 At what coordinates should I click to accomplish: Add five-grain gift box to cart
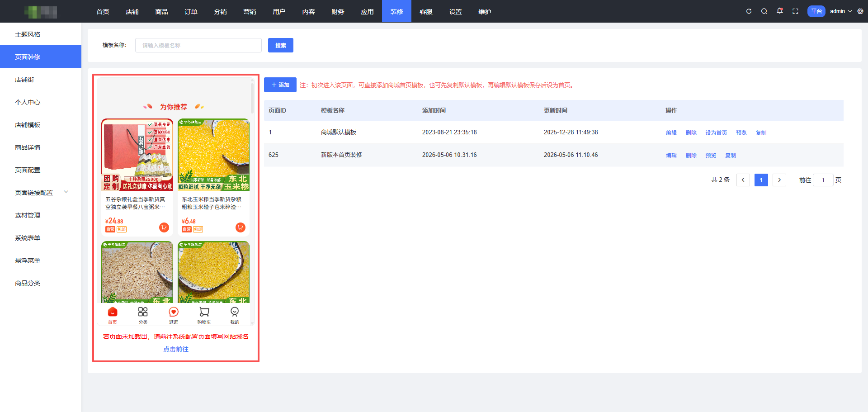164,227
